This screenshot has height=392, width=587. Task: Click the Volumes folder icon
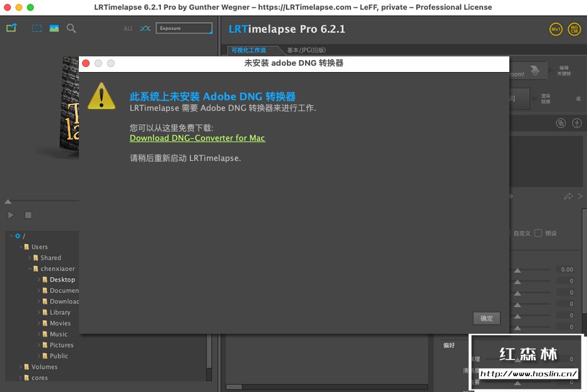(x=26, y=367)
